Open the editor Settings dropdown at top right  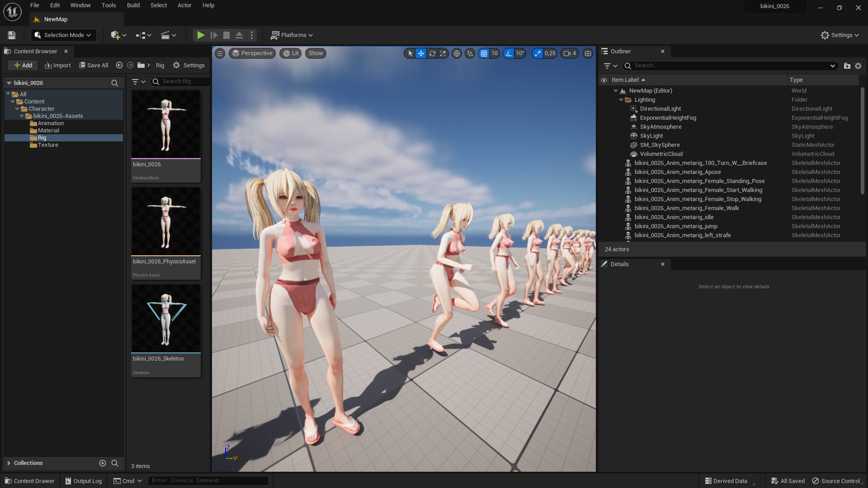[x=840, y=35]
